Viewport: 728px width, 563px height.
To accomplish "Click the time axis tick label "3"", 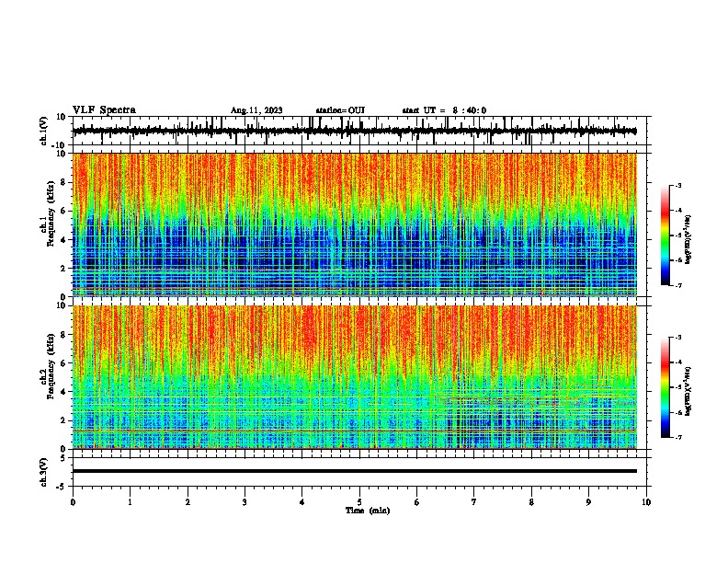I will click(245, 502).
